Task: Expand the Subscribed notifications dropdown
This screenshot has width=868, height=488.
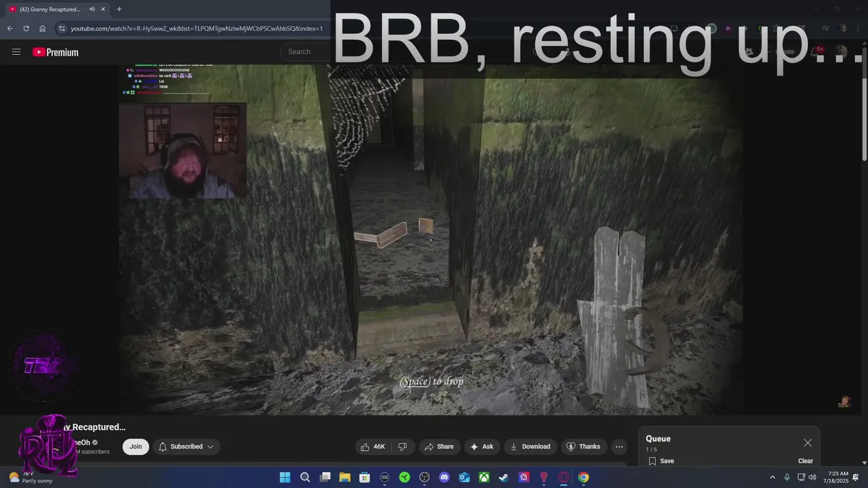Action: tap(186, 447)
